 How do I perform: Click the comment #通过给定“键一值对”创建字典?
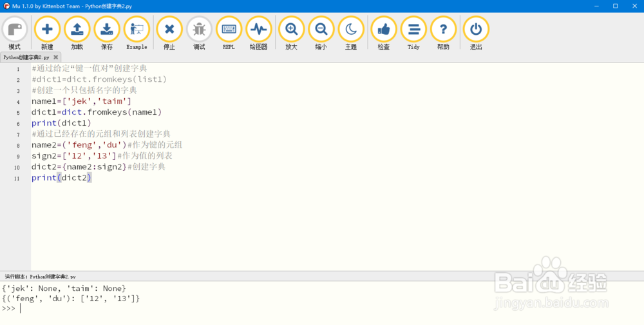click(89, 68)
